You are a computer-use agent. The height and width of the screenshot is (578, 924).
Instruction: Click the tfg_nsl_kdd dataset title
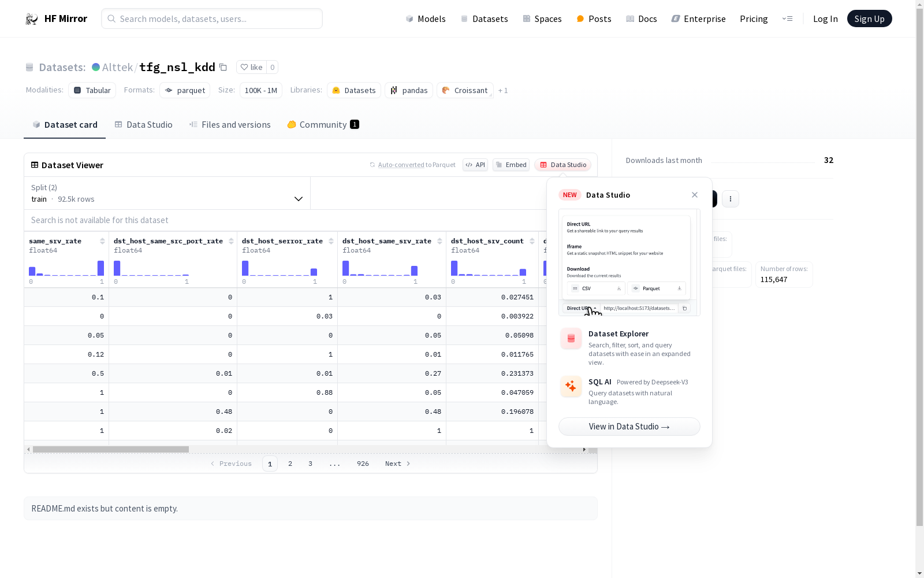[177, 67]
